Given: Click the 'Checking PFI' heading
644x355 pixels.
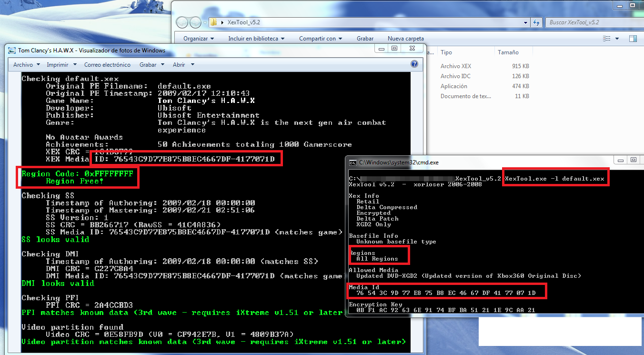Looking at the screenshot, I should click(50, 298).
